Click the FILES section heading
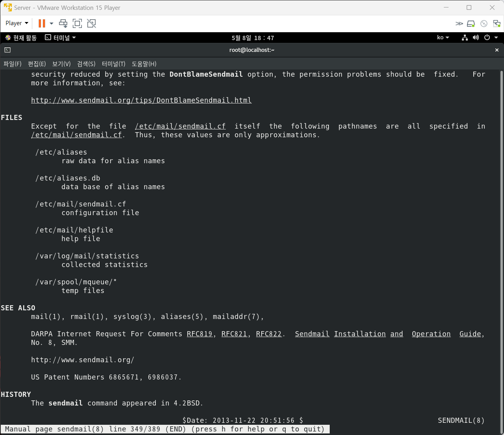504x435 pixels. coord(11,118)
